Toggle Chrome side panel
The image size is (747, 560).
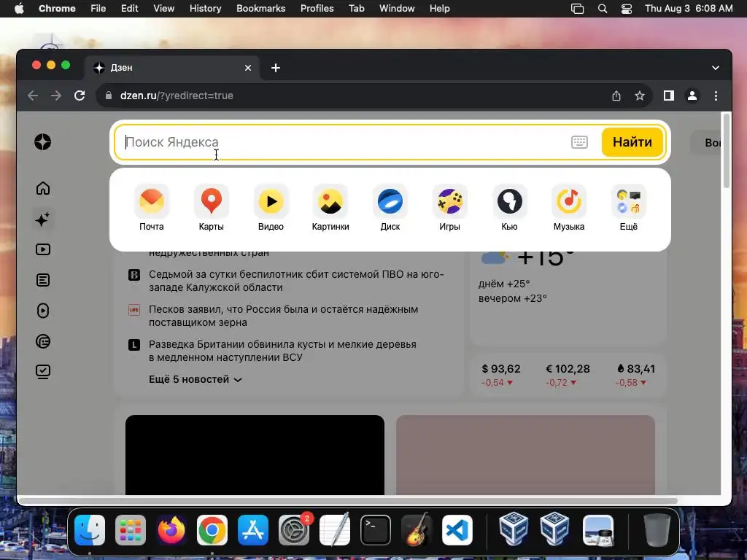pos(669,96)
